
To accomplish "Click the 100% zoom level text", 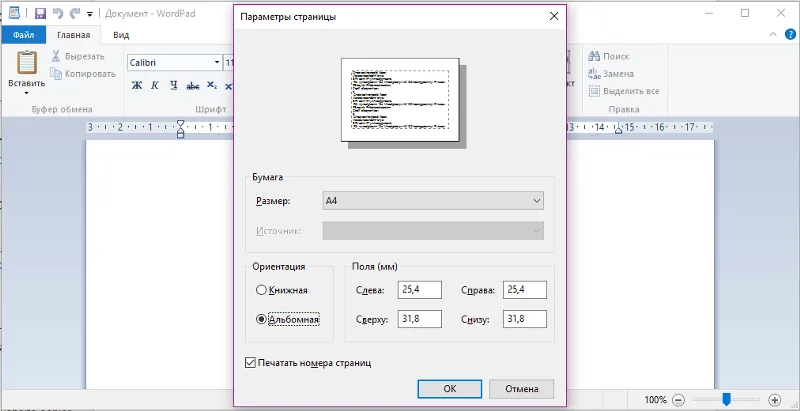I will pos(655,400).
